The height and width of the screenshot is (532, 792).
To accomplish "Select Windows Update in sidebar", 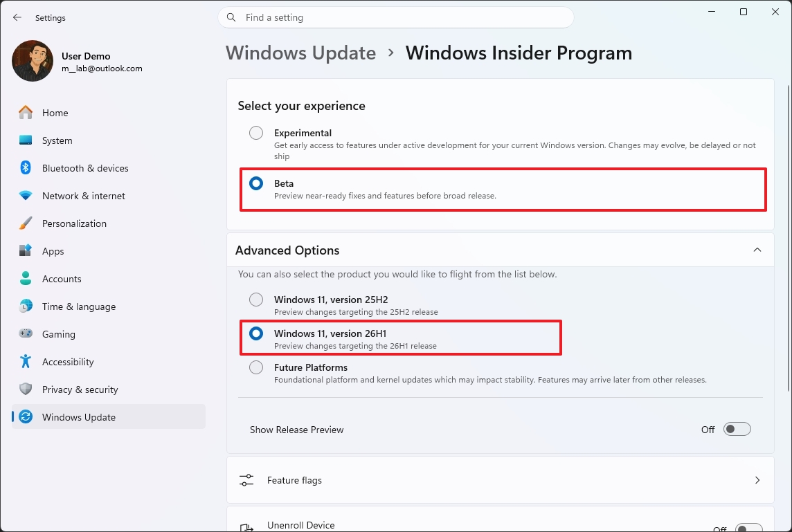I will point(109,417).
